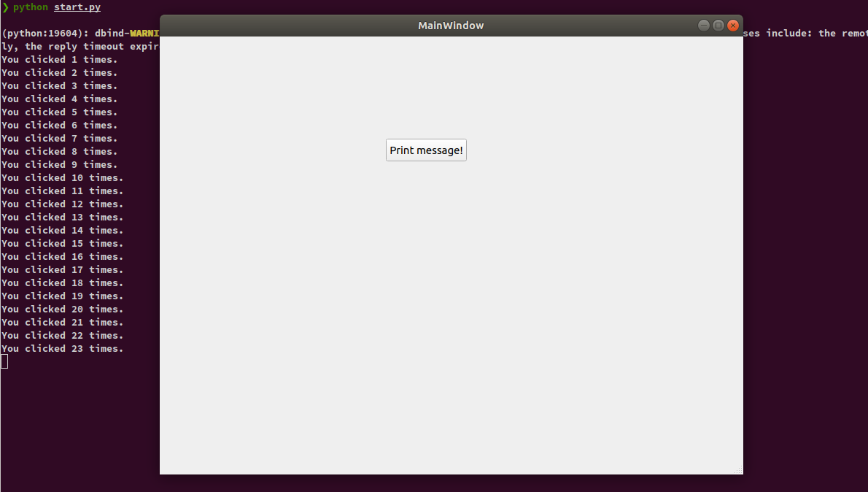Click the resize grip in window corner
The height and width of the screenshot is (492, 868).
(738, 469)
